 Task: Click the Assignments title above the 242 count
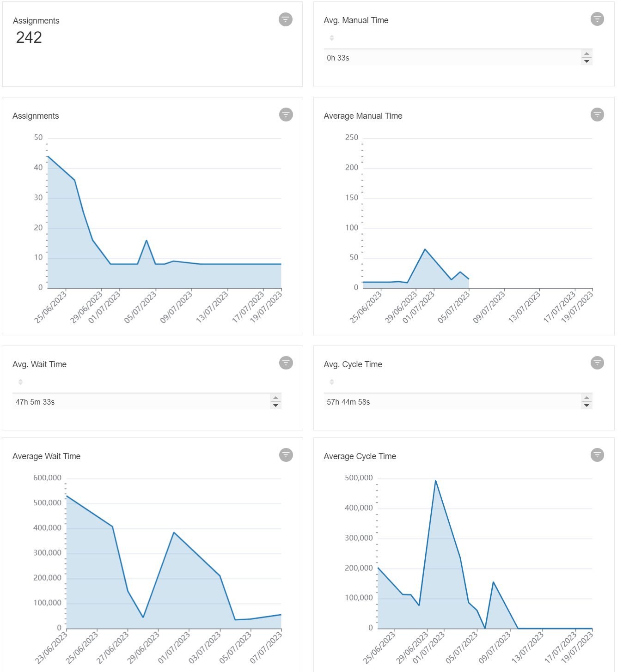coord(36,21)
